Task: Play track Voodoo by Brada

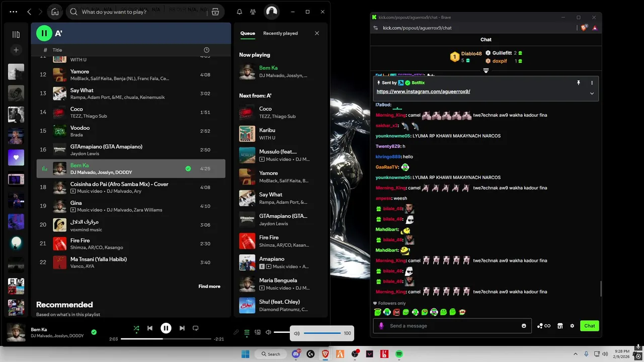Action: point(131,131)
